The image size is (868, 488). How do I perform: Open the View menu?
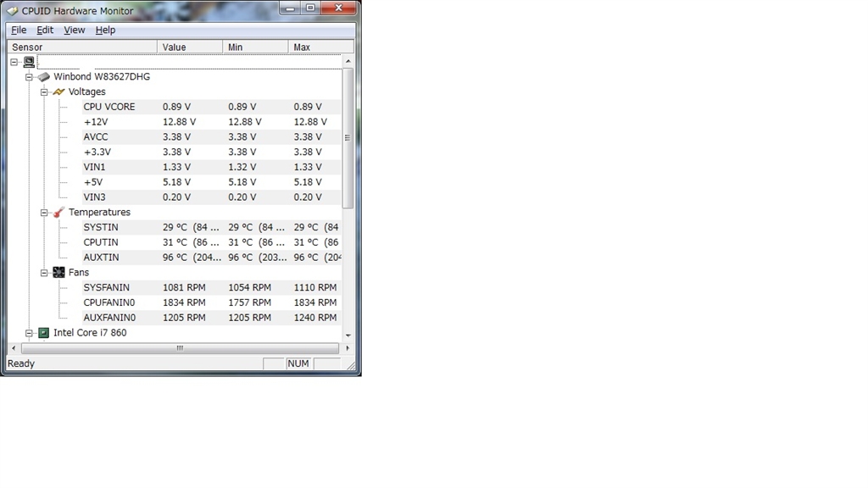(75, 30)
